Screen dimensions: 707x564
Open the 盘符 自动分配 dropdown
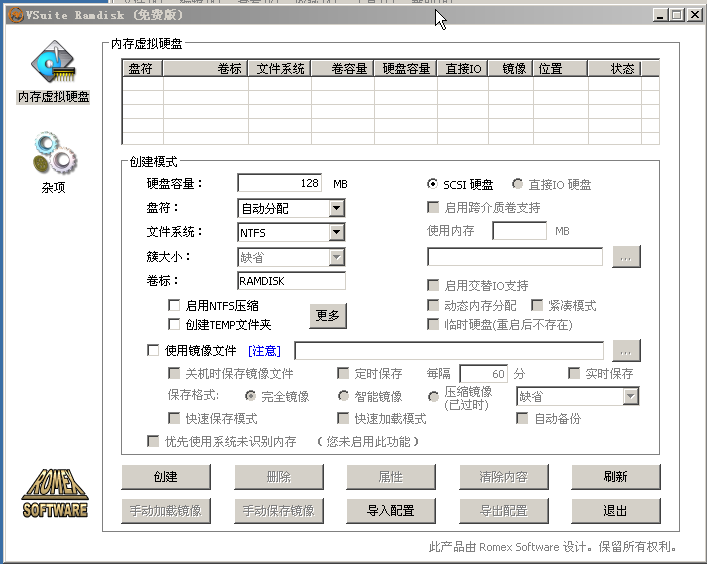tap(291, 208)
